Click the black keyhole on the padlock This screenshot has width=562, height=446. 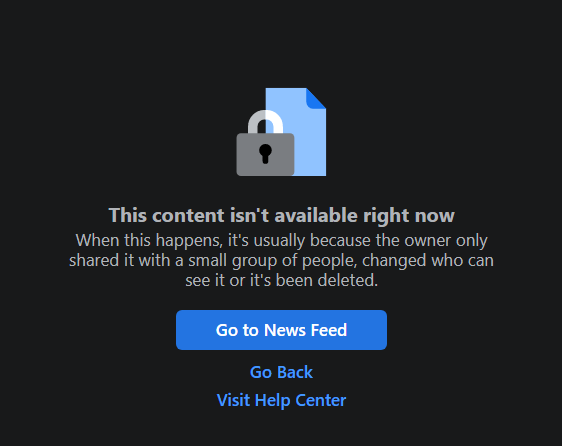(x=265, y=154)
